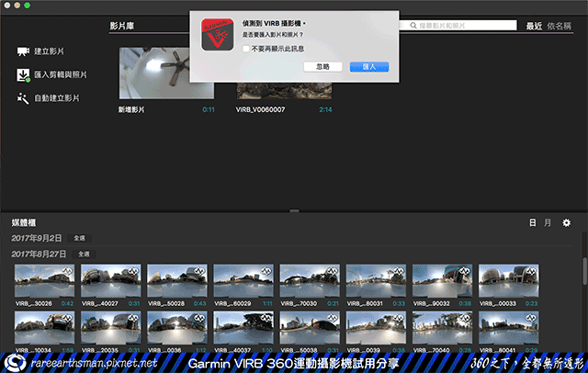Select VIRB_...70030 clip thumbnail
This screenshot has width=588, height=373.
click(310, 280)
